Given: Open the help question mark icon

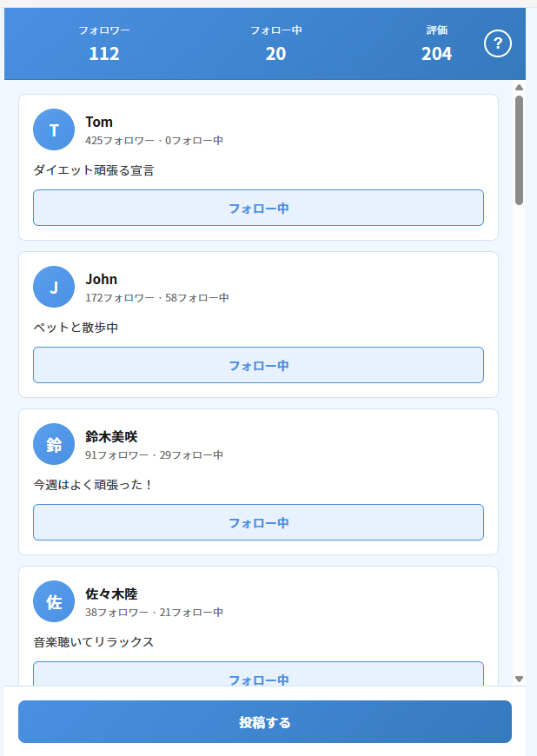Looking at the screenshot, I should (x=497, y=43).
